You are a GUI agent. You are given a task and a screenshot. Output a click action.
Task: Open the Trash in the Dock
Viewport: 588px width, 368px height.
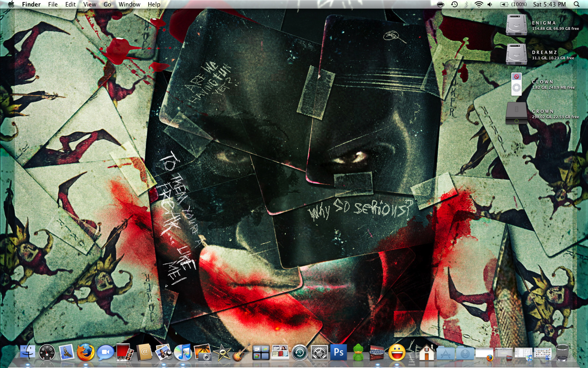(562, 352)
